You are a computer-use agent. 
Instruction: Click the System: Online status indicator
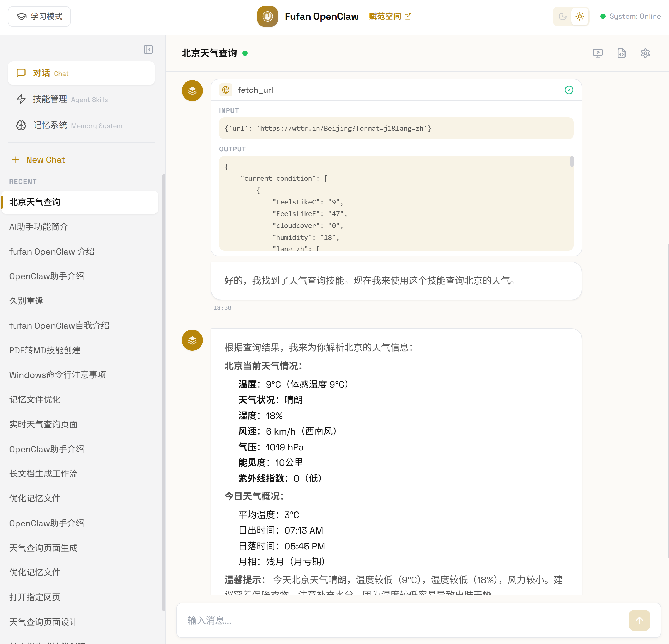[x=630, y=16]
